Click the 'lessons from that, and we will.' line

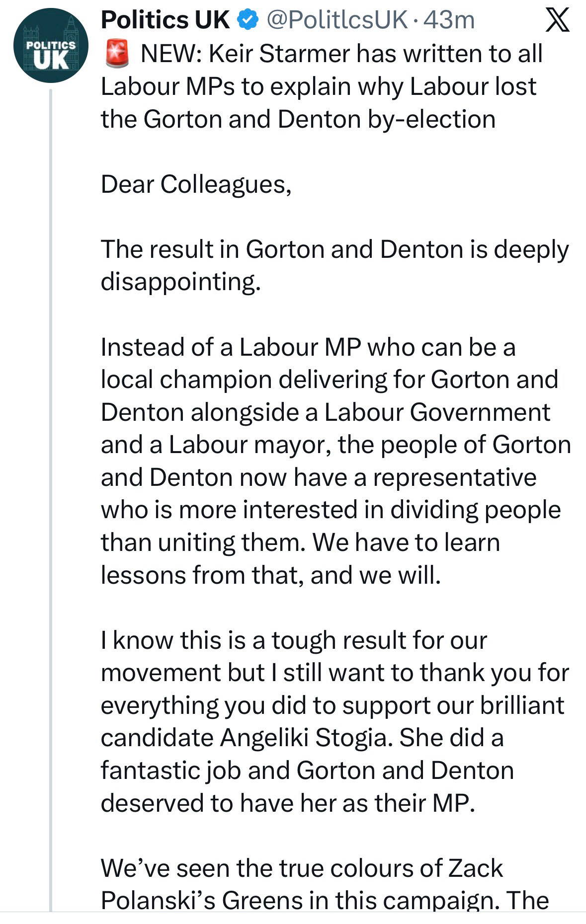click(x=271, y=575)
